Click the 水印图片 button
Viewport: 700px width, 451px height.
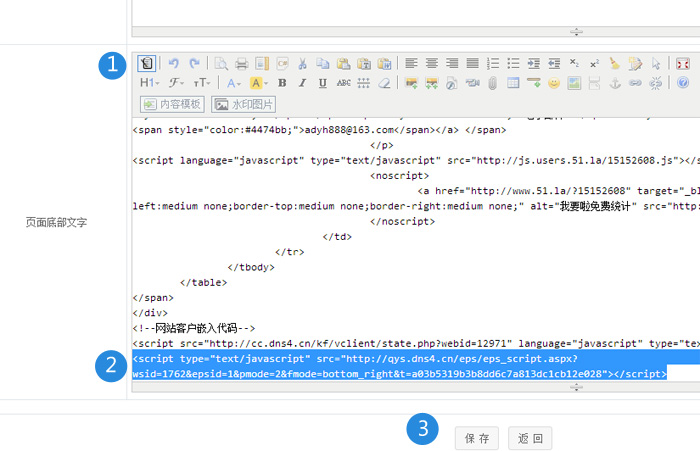pyautogui.click(x=244, y=104)
